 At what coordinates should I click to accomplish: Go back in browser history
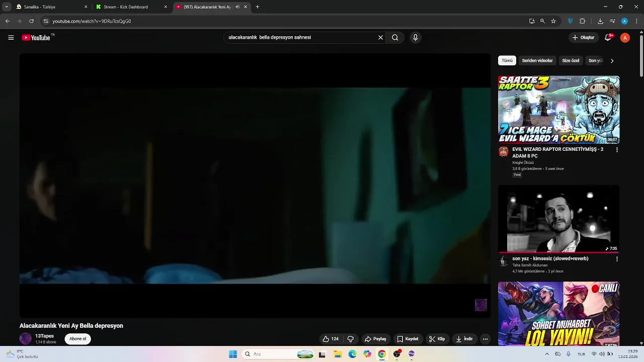tap(7, 21)
